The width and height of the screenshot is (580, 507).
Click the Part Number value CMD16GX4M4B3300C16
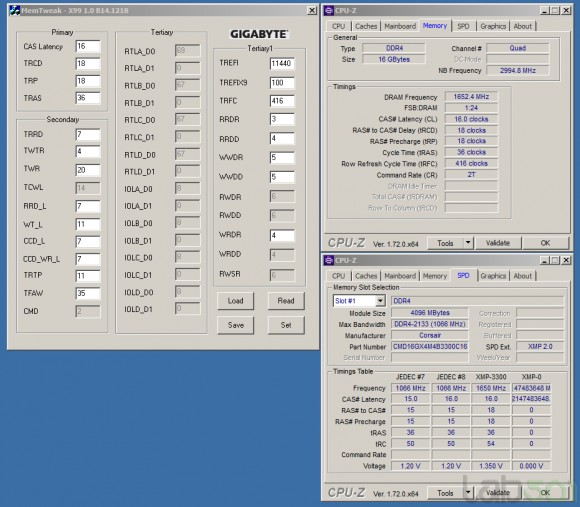point(430,347)
